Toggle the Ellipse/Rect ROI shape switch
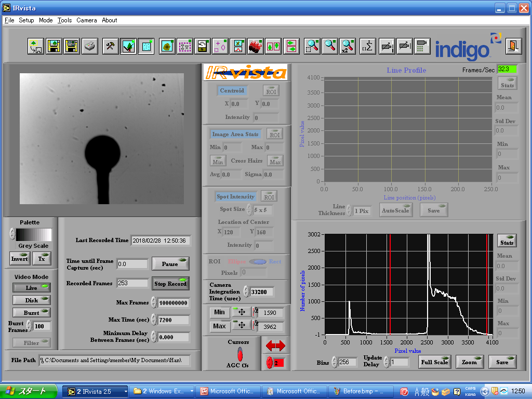 (x=258, y=261)
